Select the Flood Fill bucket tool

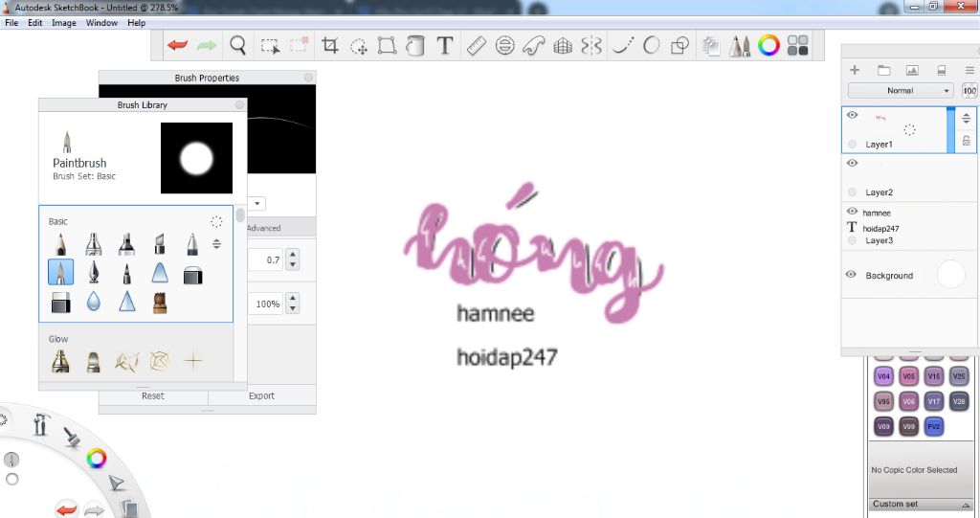(x=415, y=45)
